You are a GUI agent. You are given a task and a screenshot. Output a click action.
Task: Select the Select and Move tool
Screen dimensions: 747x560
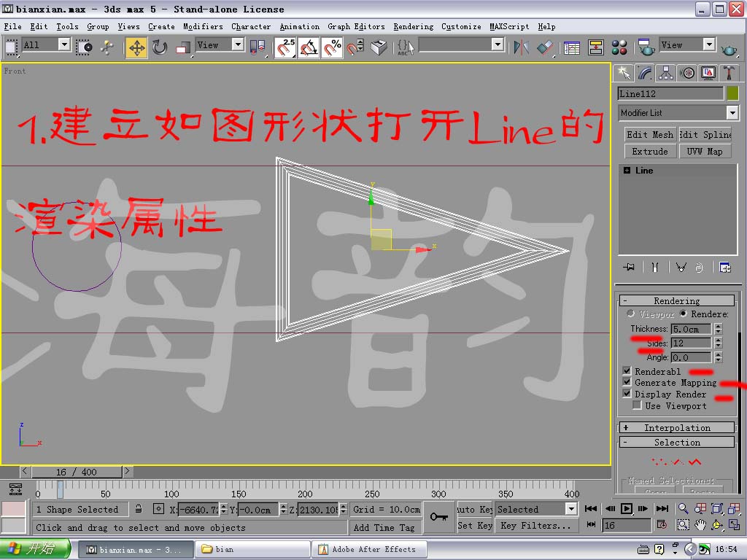click(137, 45)
